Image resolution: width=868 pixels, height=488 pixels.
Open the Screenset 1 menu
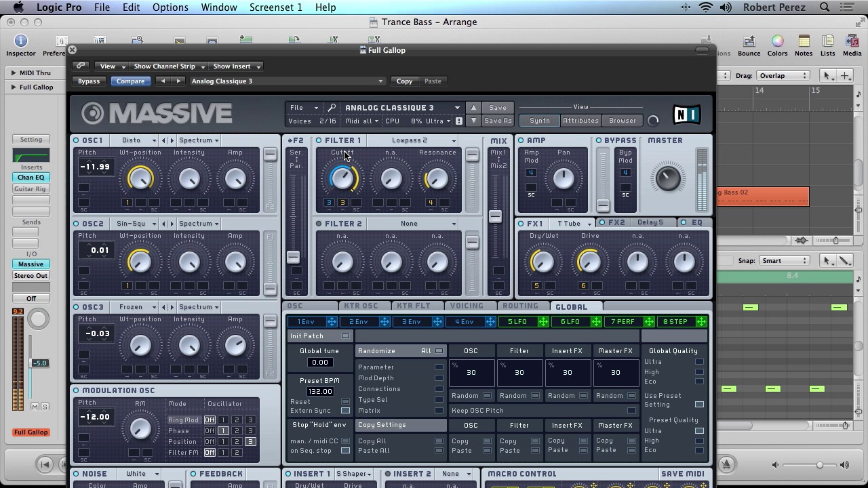[276, 7]
